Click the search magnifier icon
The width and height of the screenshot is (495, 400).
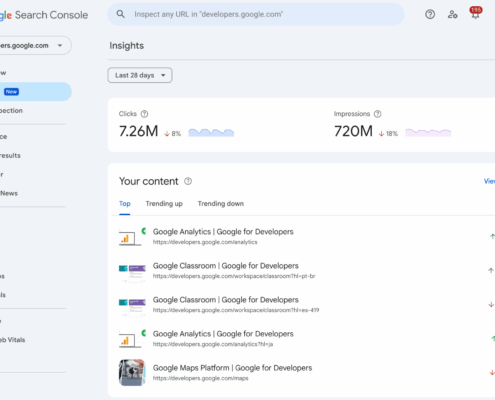coord(120,14)
